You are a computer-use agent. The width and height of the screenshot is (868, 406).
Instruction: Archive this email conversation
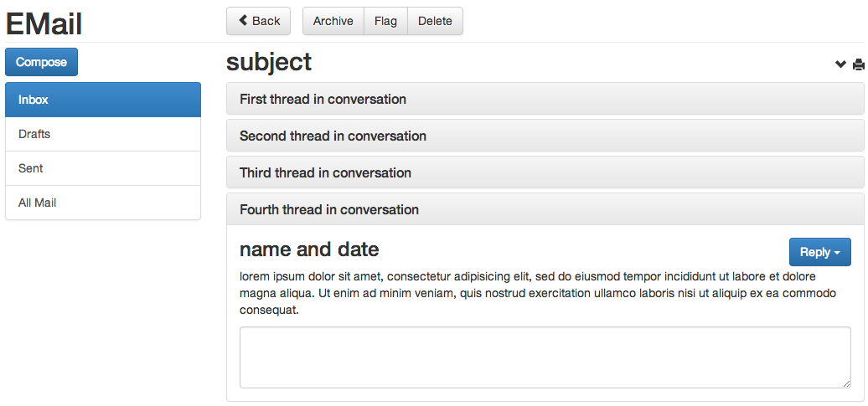(333, 21)
